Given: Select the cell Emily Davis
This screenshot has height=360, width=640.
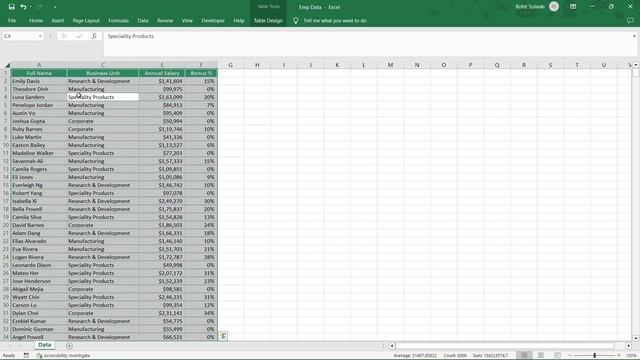Looking at the screenshot, I should 39,81.
